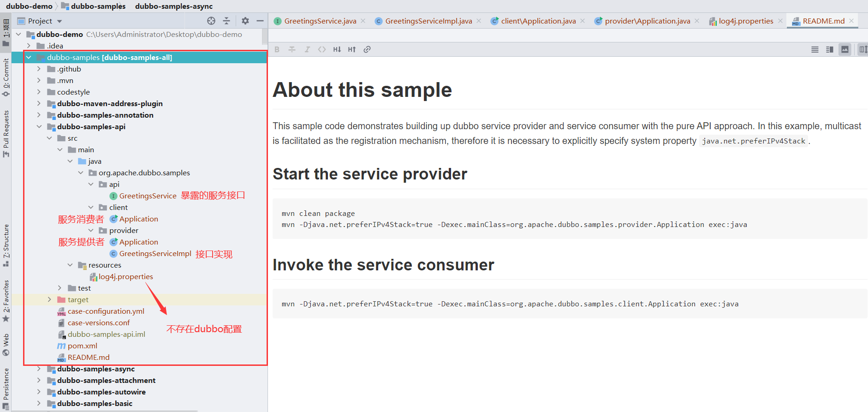Expand dubbo-samples-async module
The height and width of the screenshot is (412, 868).
39,369
